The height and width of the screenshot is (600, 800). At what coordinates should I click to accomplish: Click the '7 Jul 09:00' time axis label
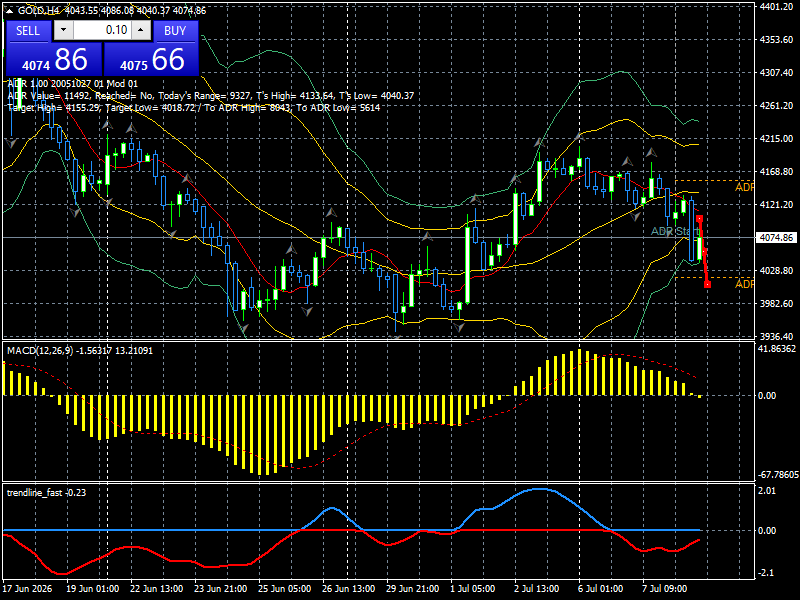664,589
